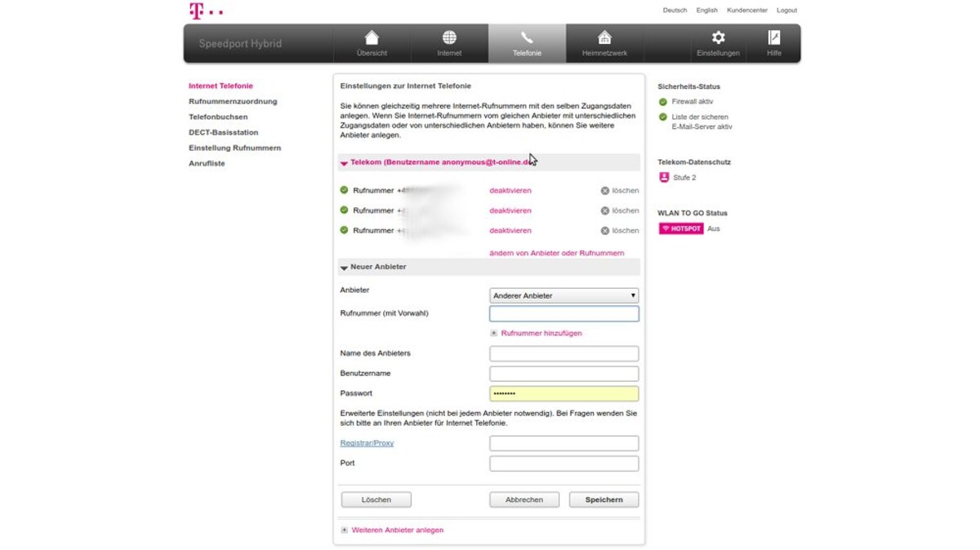Click the Abbrechen button

point(524,499)
